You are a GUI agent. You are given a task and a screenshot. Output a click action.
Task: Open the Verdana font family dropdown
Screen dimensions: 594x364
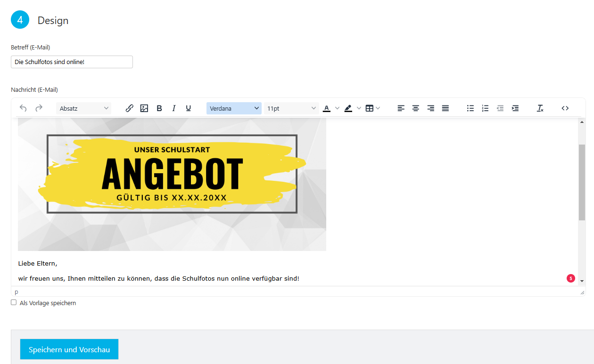(x=234, y=108)
